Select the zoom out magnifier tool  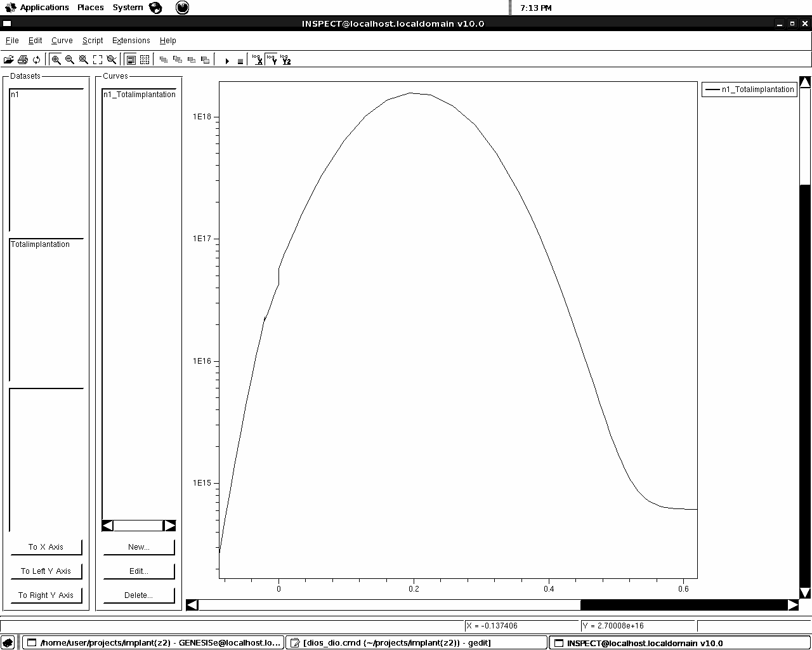pos(70,60)
